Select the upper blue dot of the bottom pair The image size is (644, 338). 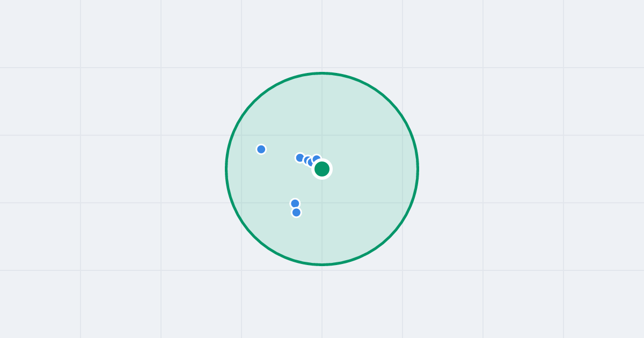[295, 203]
